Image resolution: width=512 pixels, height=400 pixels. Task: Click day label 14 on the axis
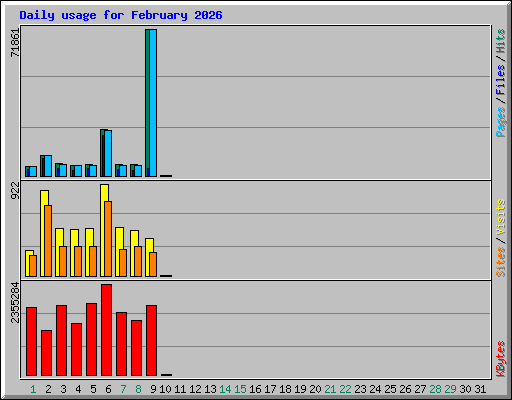(x=225, y=389)
